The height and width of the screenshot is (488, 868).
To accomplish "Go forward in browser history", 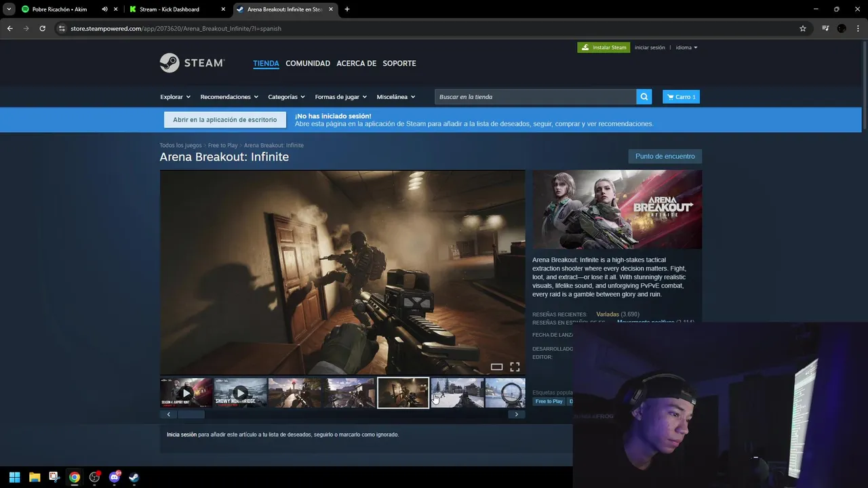I will 26,28.
